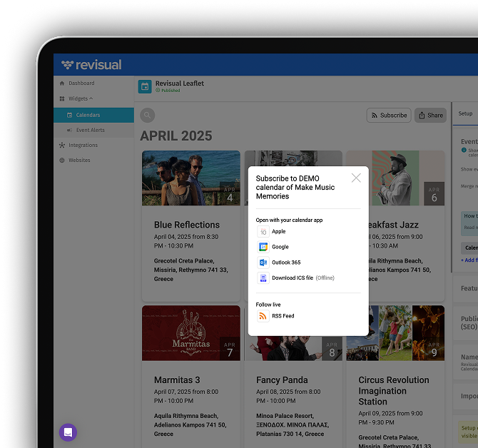Click the teal calendar icon beside Revisual Leaflet
This screenshot has width=478, height=448.
pos(145,86)
